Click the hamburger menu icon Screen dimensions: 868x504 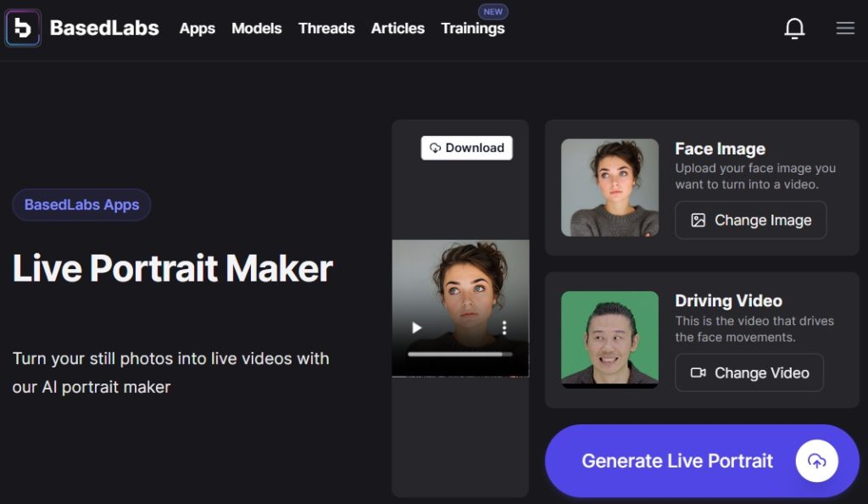click(x=845, y=27)
